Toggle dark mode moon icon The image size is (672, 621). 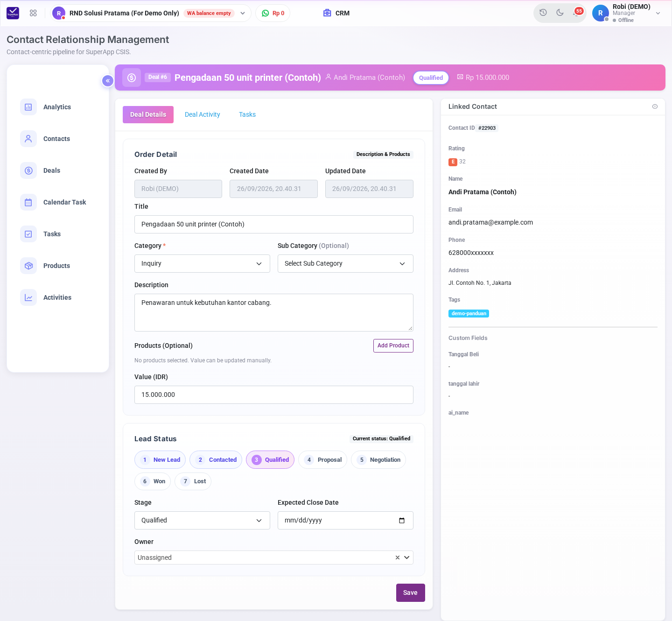(x=560, y=13)
